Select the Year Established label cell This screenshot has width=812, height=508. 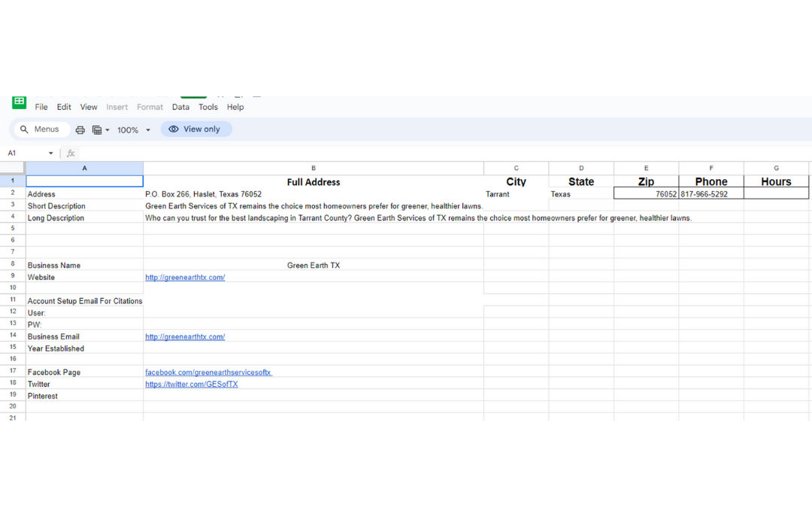(84, 348)
